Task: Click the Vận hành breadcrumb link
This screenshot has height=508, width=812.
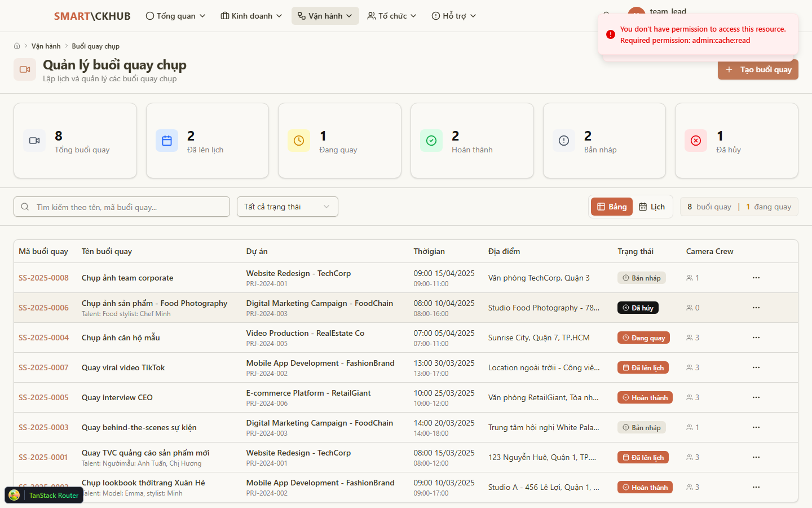Action: click(x=46, y=46)
